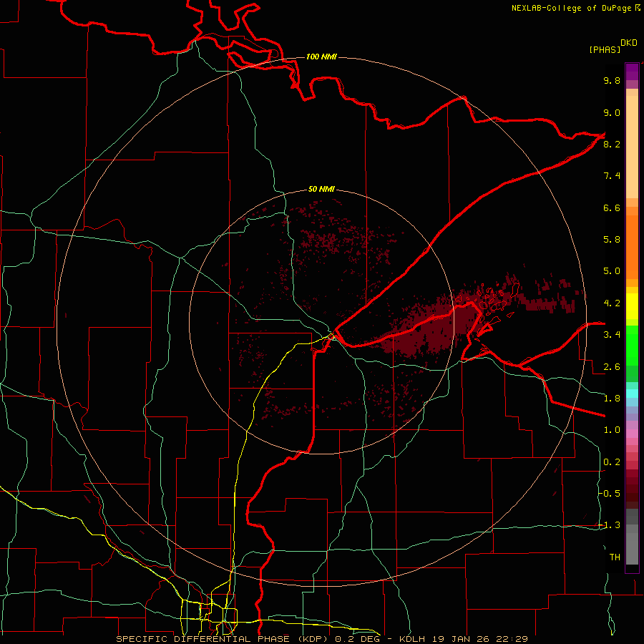This screenshot has height=644, width=644.
Task: Click the 19 JAN 26 date in footer
Action: (x=461, y=639)
